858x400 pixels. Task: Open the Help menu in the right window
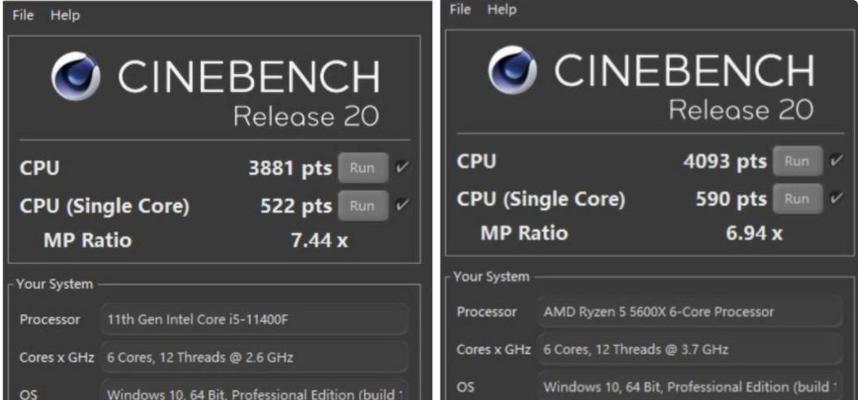(x=502, y=9)
